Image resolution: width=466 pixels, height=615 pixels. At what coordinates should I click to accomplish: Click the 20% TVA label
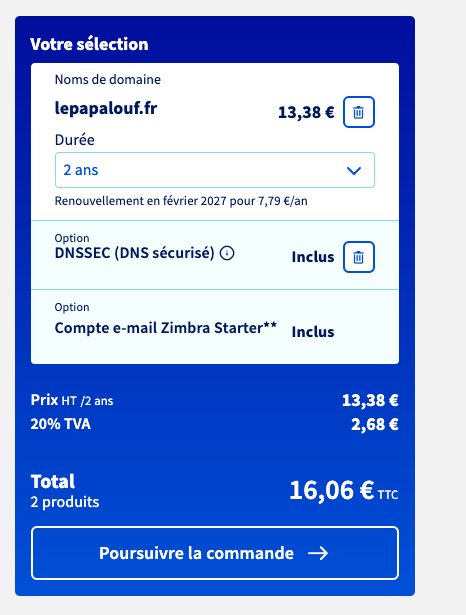coord(60,424)
